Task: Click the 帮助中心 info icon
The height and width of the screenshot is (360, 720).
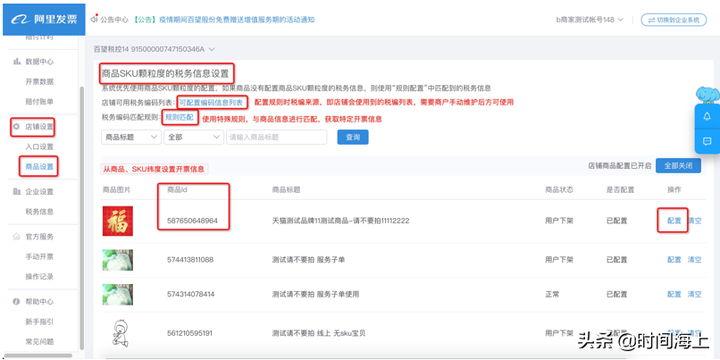Action: coord(17,302)
